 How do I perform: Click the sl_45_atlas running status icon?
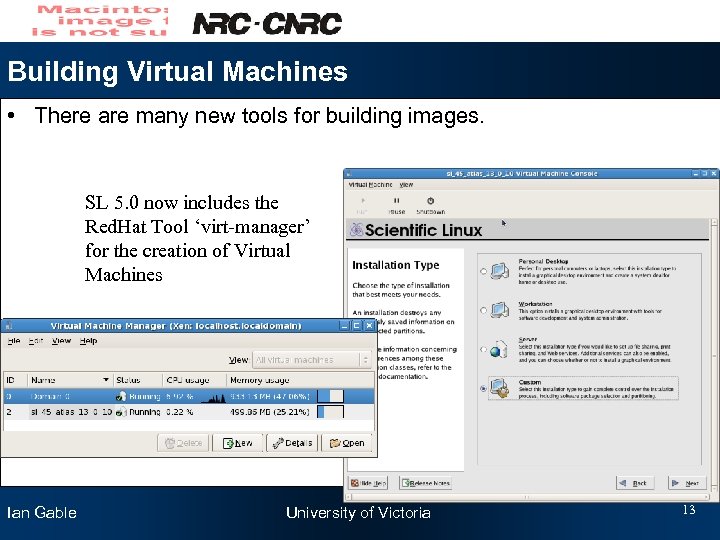coord(120,412)
